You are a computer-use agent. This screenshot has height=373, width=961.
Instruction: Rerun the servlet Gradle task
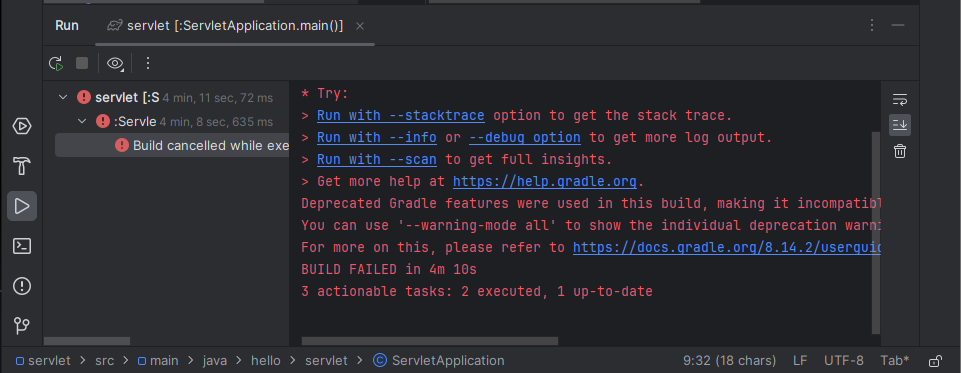56,63
